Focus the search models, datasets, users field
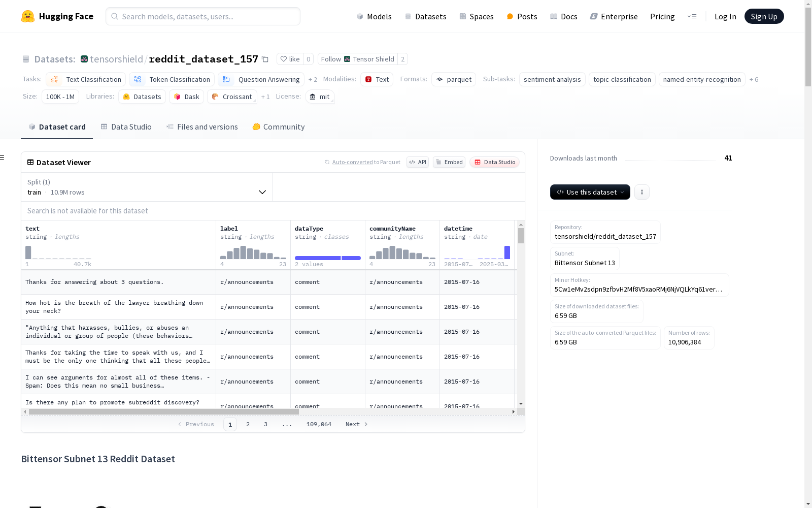 coord(203,16)
